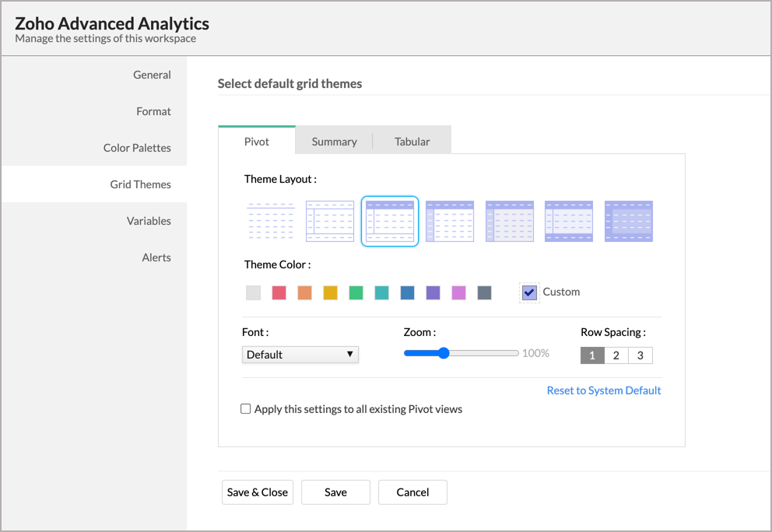Select the sixth theme layout with header and footer bands
This screenshot has width=772, height=532.
pyautogui.click(x=569, y=221)
